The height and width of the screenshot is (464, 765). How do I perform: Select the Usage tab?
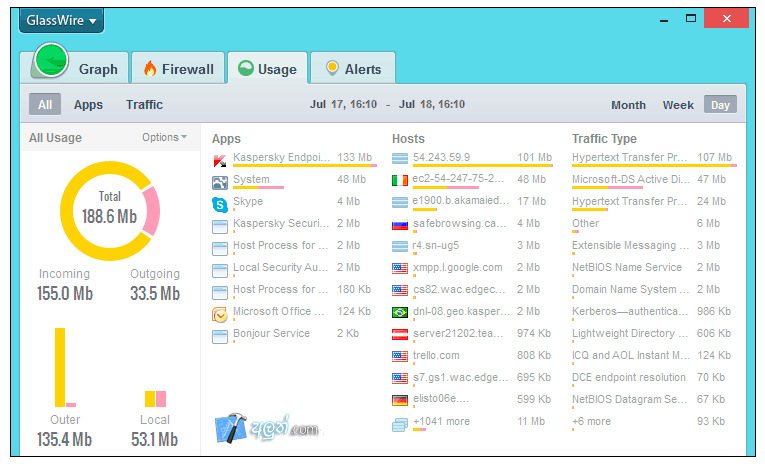267,69
